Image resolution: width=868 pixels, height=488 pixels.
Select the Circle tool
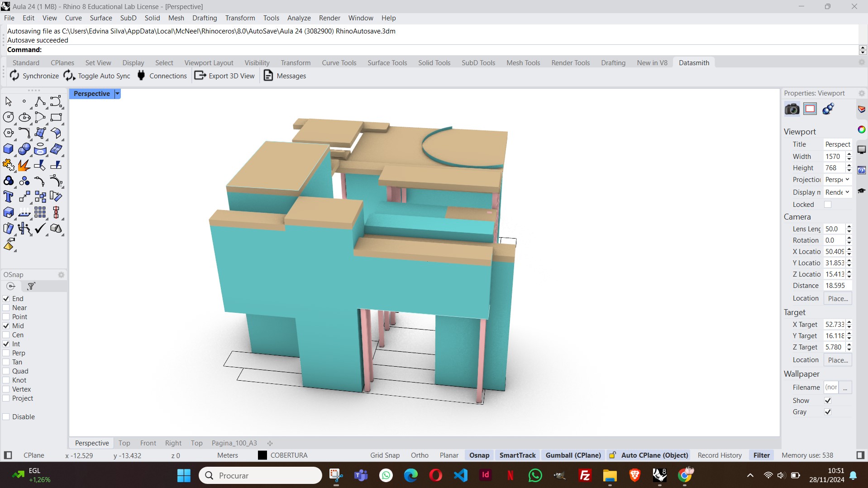tap(8, 117)
